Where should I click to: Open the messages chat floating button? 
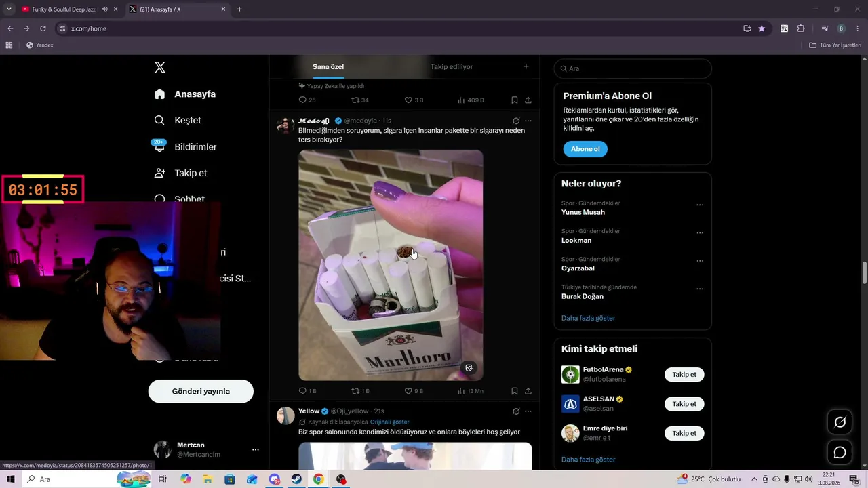point(840,453)
